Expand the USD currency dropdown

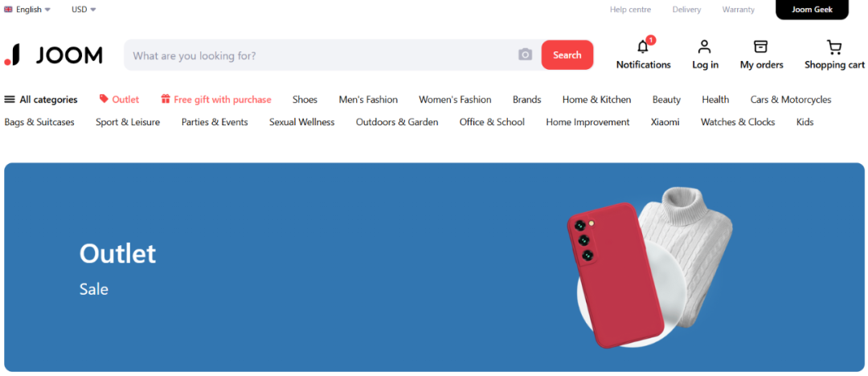pos(84,10)
